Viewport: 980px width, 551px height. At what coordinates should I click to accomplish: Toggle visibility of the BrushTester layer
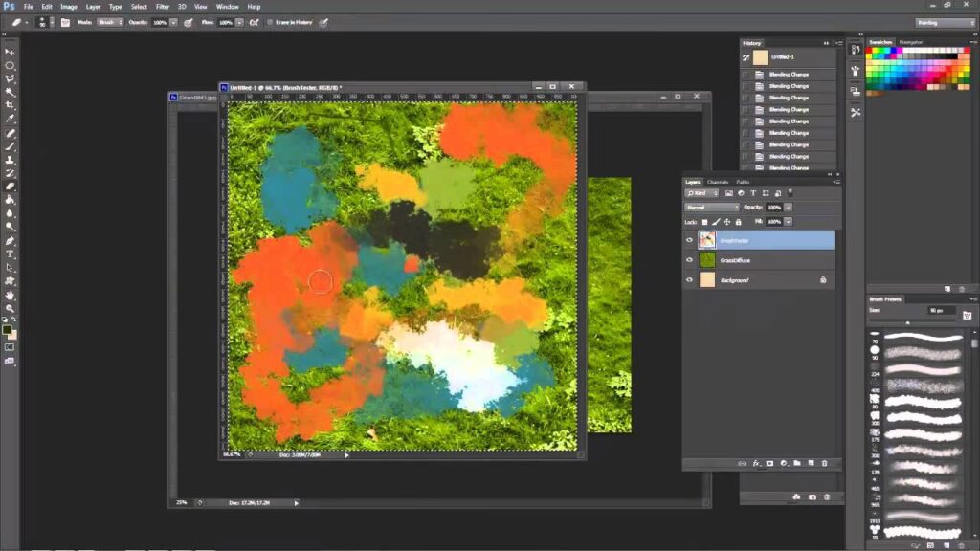click(689, 239)
